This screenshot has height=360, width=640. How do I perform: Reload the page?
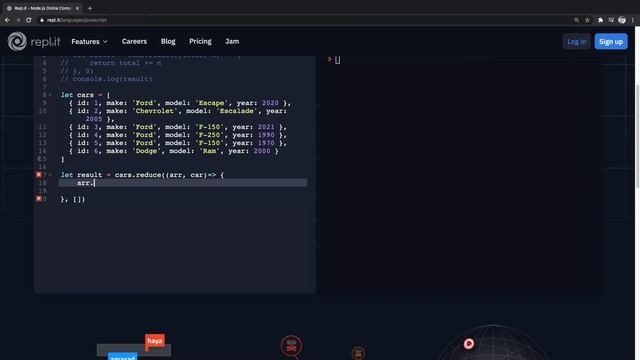29,20
